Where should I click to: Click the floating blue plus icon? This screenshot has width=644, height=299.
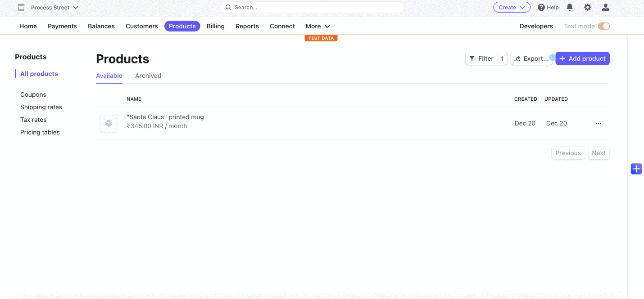(x=636, y=169)
